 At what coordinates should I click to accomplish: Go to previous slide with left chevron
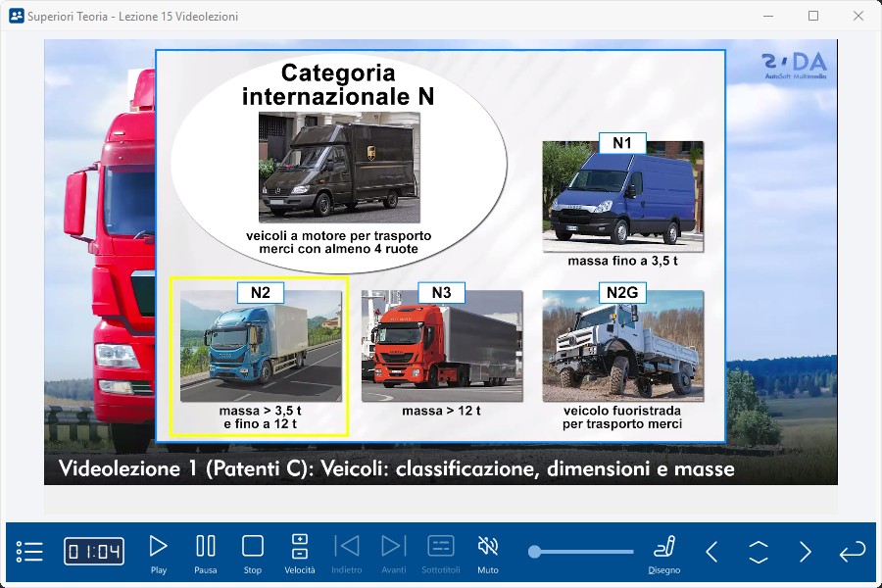pos(712,552)
